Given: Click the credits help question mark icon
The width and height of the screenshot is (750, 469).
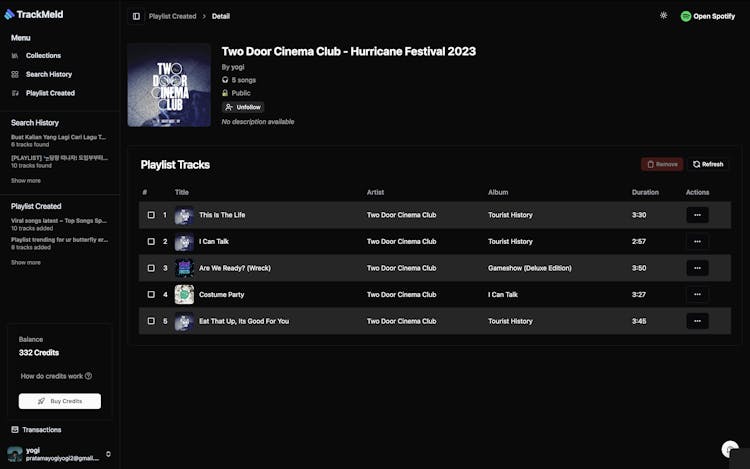Looking at the screenshot, I should (88, 376).
